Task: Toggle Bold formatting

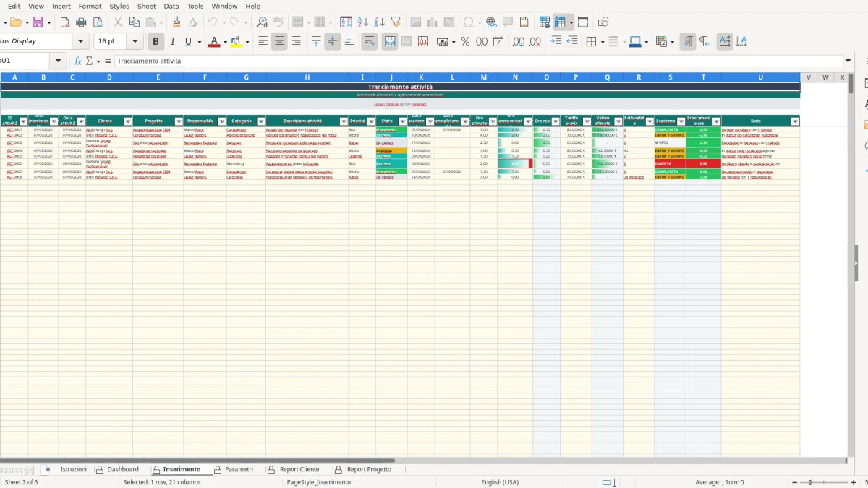Action: [156, 42]
